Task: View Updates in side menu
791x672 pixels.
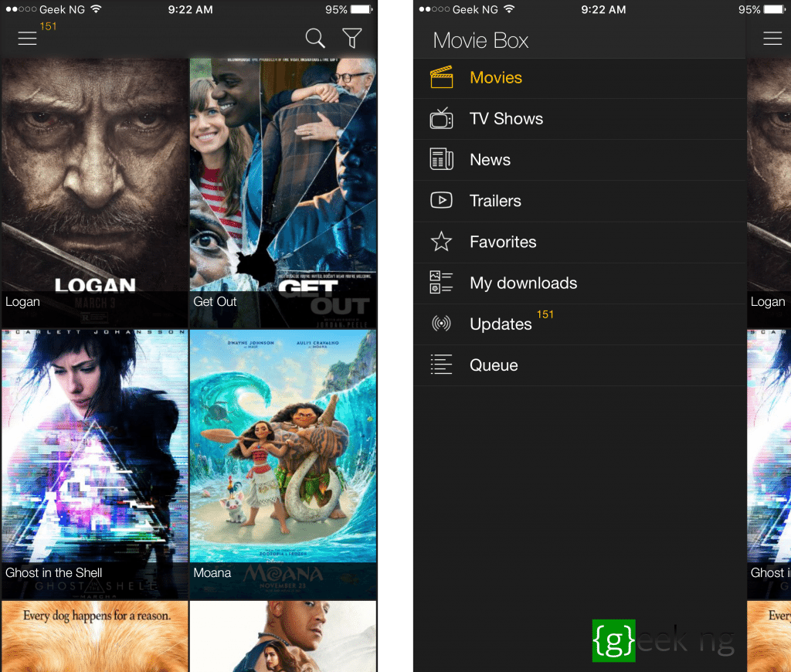Action: 579,324
